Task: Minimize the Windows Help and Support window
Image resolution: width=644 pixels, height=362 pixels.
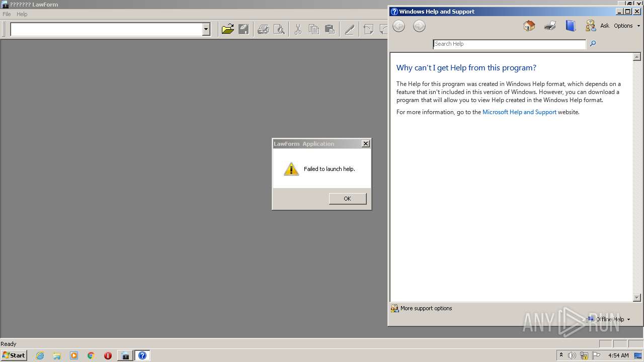Action: click(619, 12)
